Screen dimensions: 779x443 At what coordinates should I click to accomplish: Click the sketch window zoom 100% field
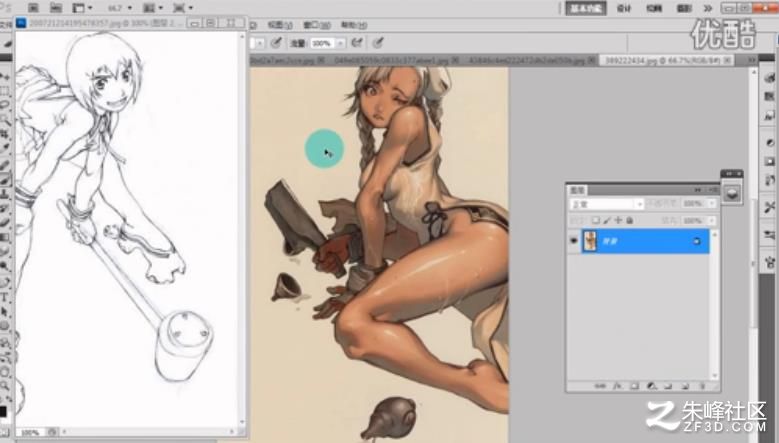coord(30,432)
